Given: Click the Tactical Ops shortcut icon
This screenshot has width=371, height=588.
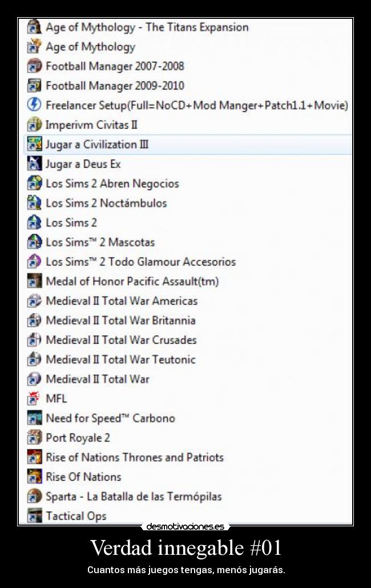Looking at the screenshot, I should coord(34,515).
